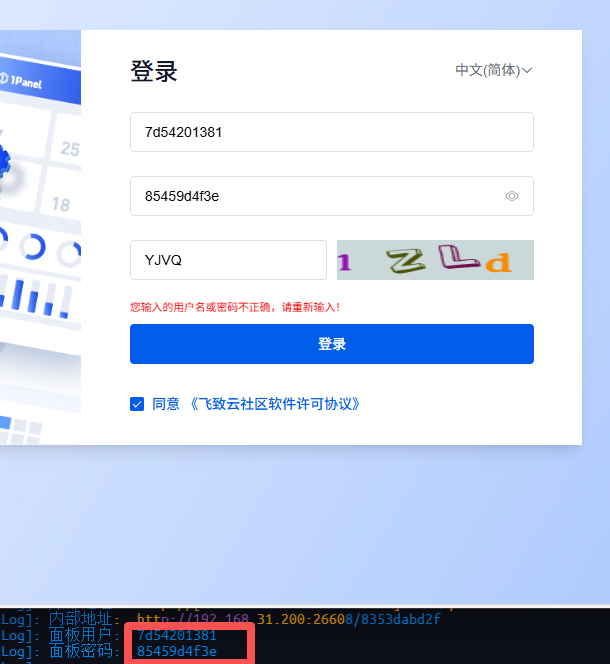The width and height of the screenshot is (610, 664).
Task: Click panel password 85459d4f3e in terminal log
Action: pyautogui.click(x=177, y=652)
